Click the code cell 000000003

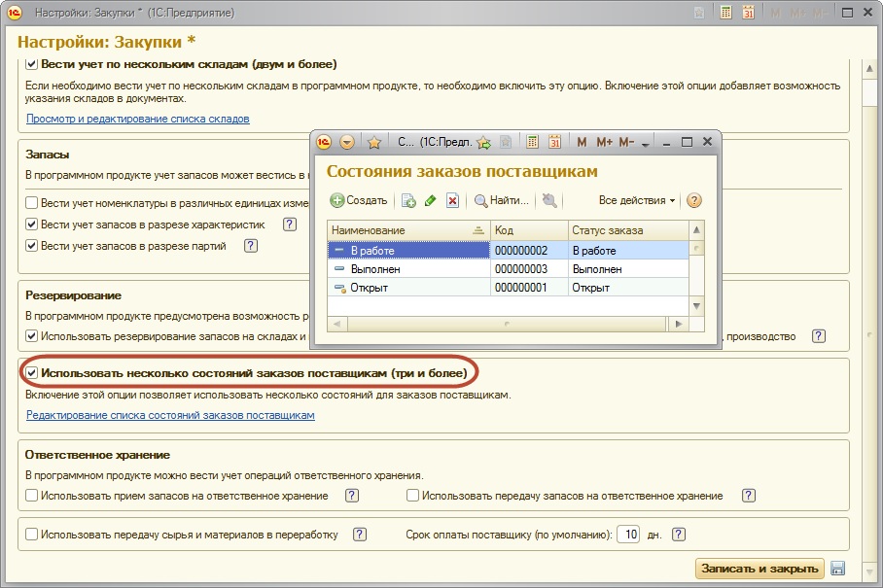(529, 269)
